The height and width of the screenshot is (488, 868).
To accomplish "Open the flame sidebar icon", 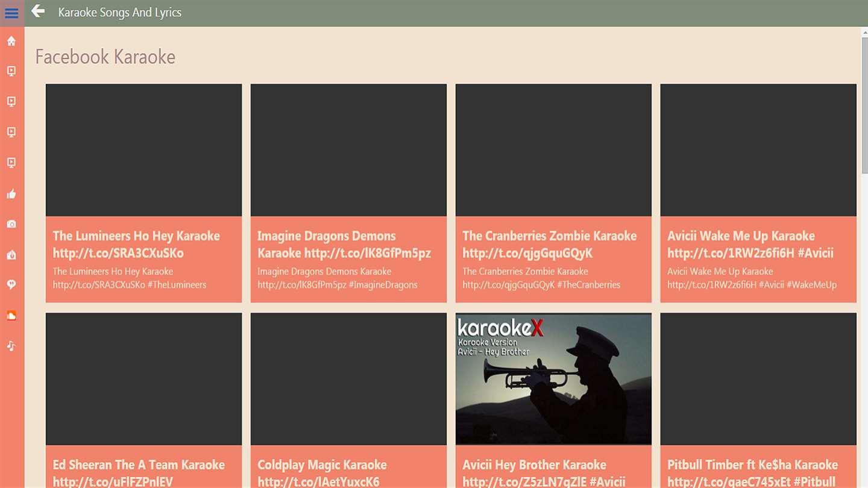I will (11, 255).
